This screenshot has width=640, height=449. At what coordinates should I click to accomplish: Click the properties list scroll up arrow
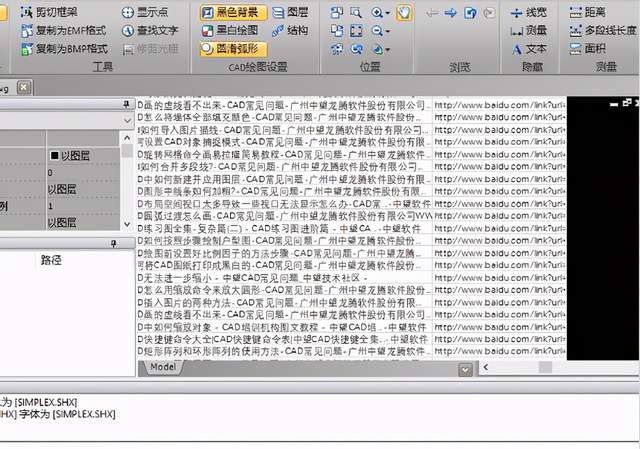tap(127, 138)
